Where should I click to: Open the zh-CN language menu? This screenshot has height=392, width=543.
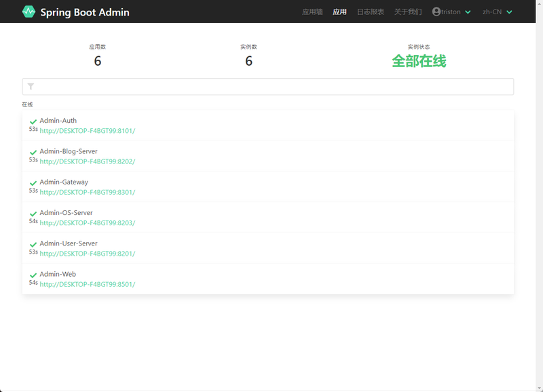tap(498, 12)
